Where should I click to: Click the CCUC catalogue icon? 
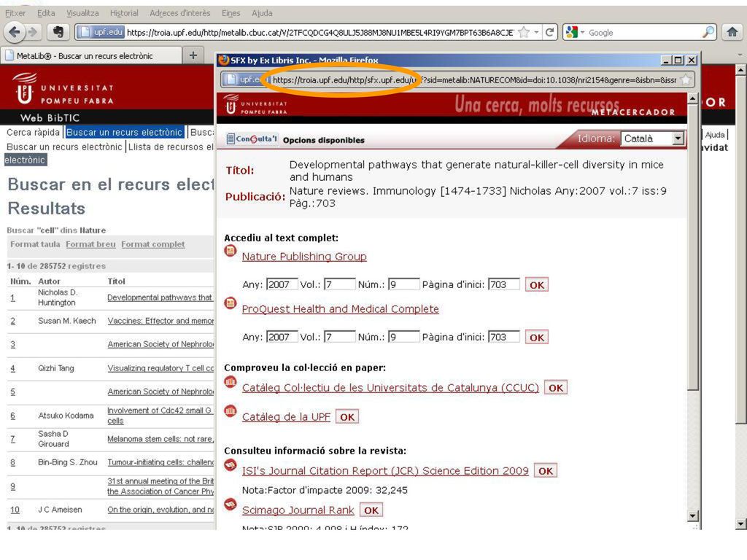(x=230, y=382)
